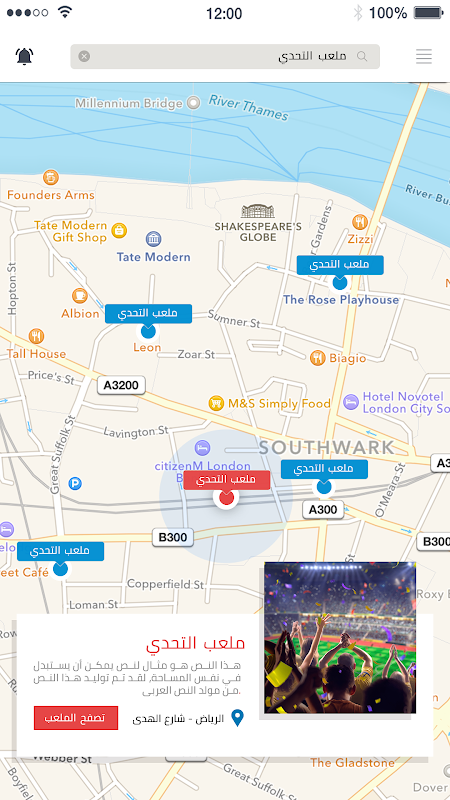Click the red browse stadium button
This screenshot has width=450, height=800.
(x=76, y=718)
